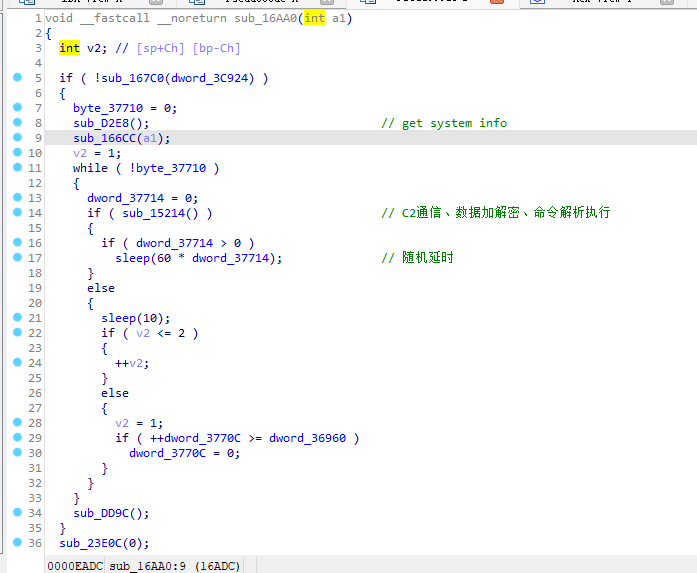The width and height of the screenshot is (697, 573).
Task: Toggle breakpoint dot on line 7
Action: point(17,107)
